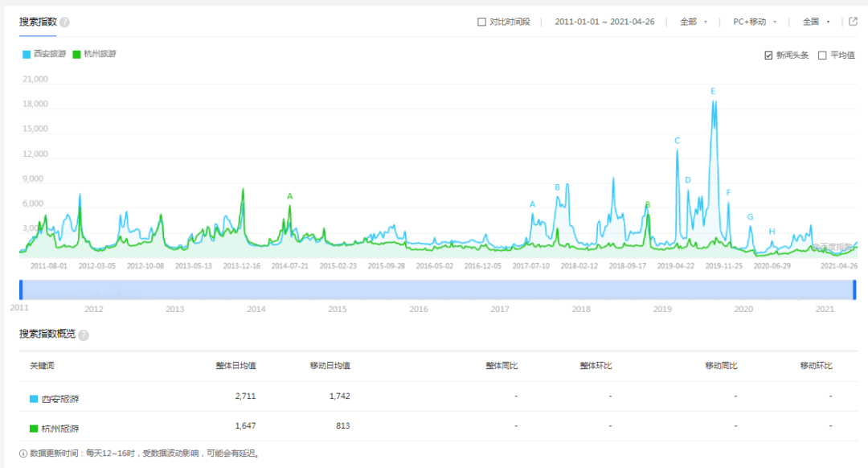The width and height of the screenshot is (868, 468).
Task: Enable the 对比时间段 checkbox
Action: click(x=481, y=23)
